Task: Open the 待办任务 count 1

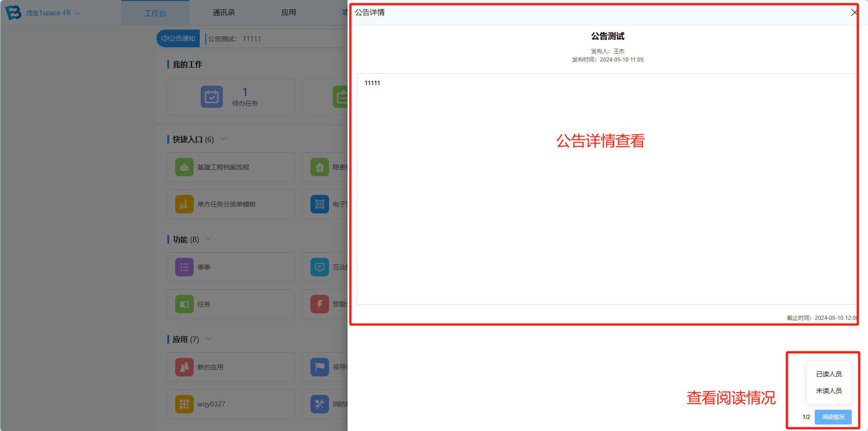Action: pyautogui.click(x=245, y=92)
